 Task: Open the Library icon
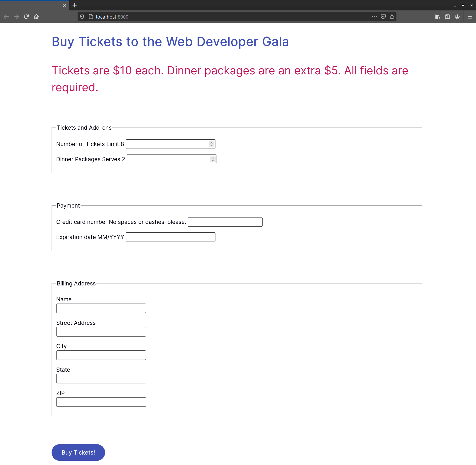[438, 17]
